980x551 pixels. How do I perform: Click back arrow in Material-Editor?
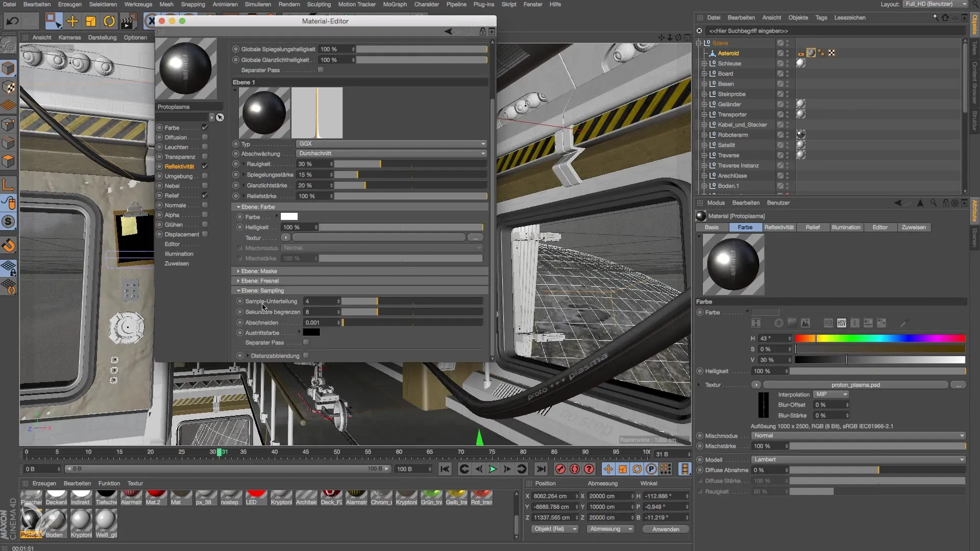tap(448, 32)
